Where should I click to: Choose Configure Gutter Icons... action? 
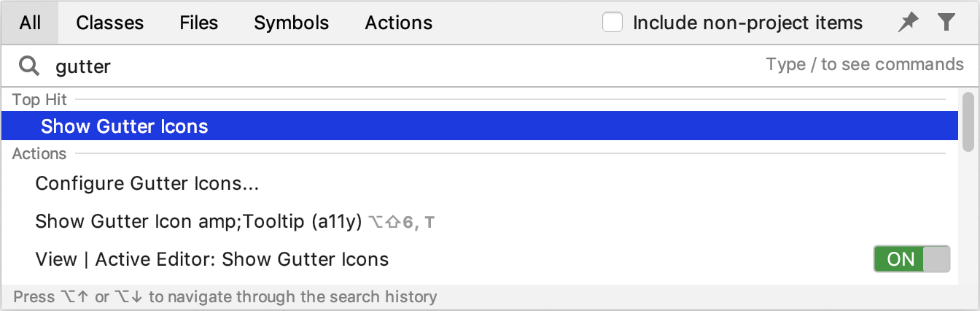(480, 183)
